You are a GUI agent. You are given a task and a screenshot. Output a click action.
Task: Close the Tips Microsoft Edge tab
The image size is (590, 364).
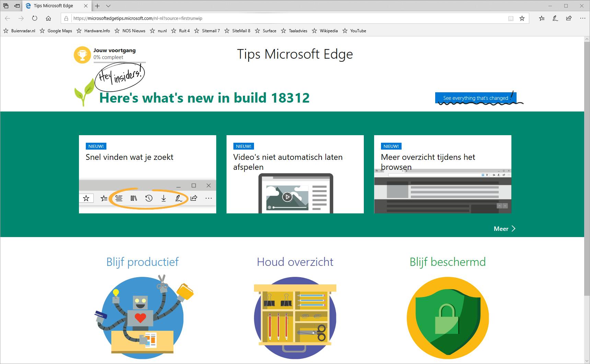click(86, 6)
